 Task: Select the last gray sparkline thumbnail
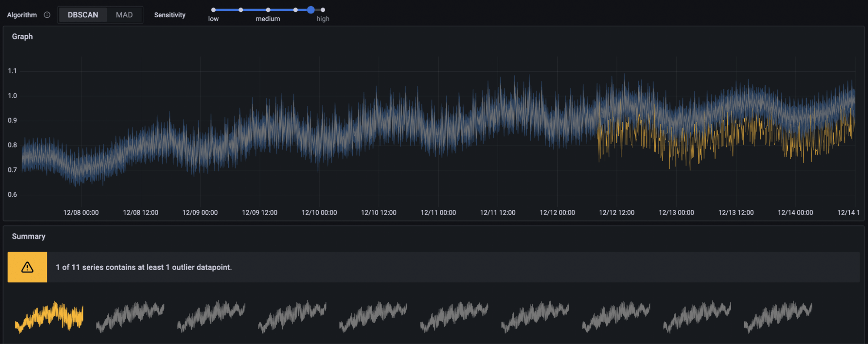[778, 317]
